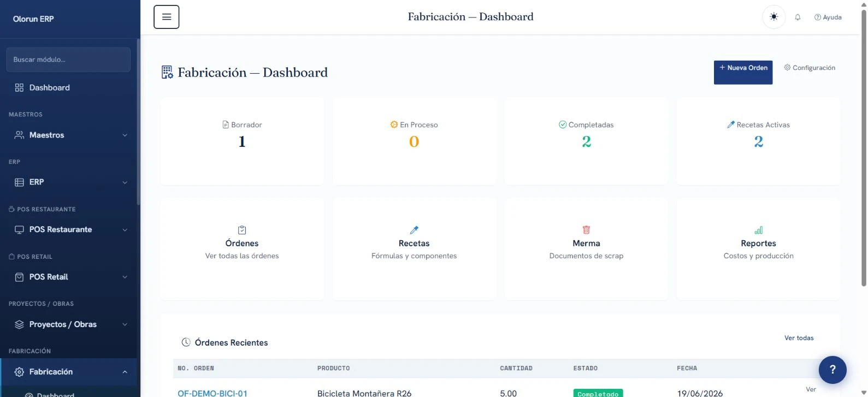Open the POS Retail sidebar menu
This screenshot has height=397, width=868.
[x=68, y=277]
